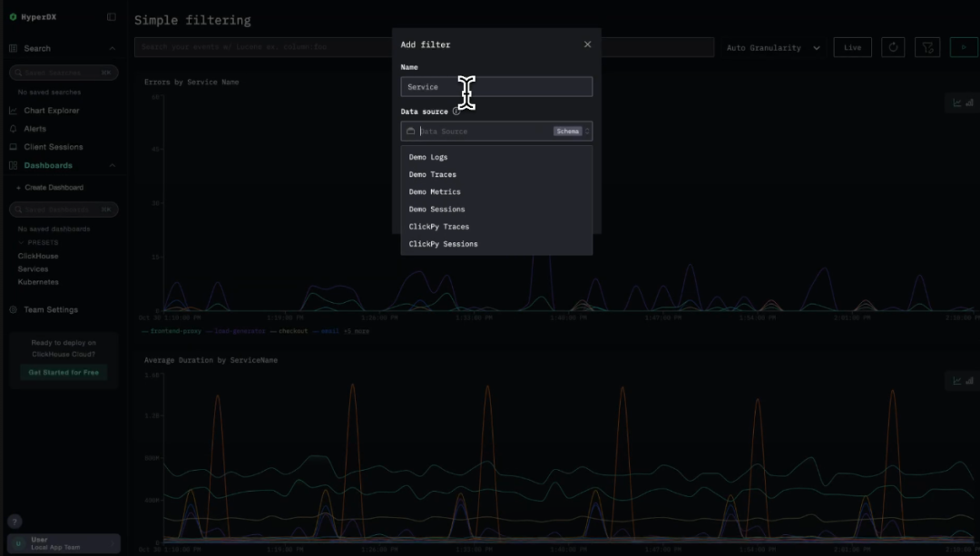Toggle checkout legend series
The image size is (980, 556).
pos(289,332)
